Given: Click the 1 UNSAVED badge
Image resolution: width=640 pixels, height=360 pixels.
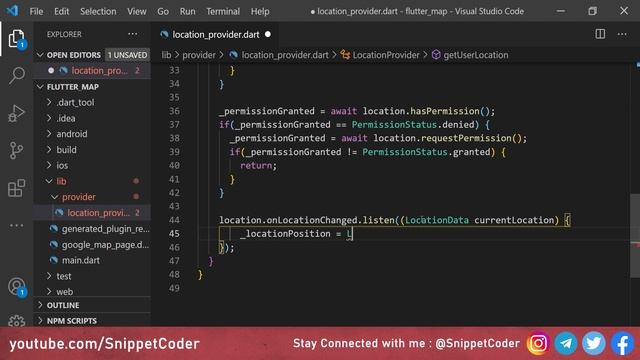Looking at the screenshot, I should [x=127, y=55].
